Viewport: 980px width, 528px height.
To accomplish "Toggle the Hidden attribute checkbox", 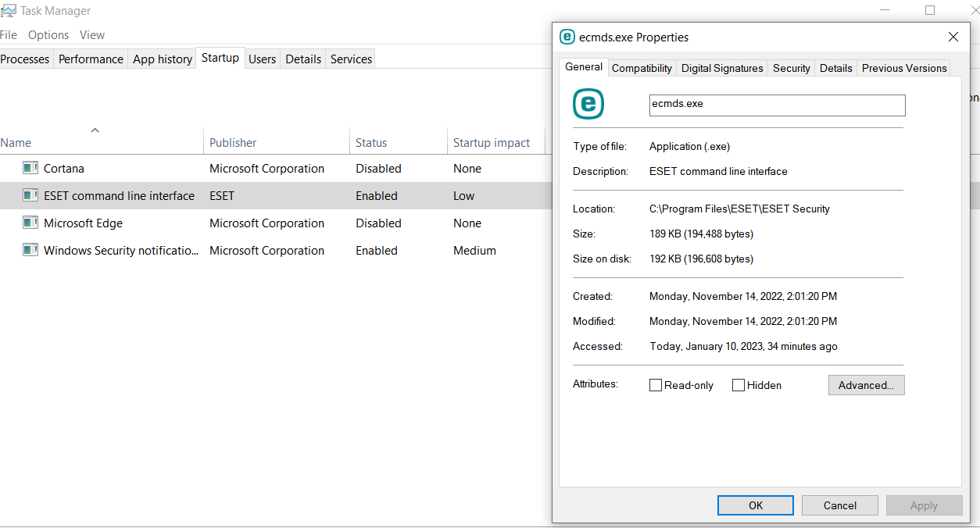I will (x=738, y=385).
